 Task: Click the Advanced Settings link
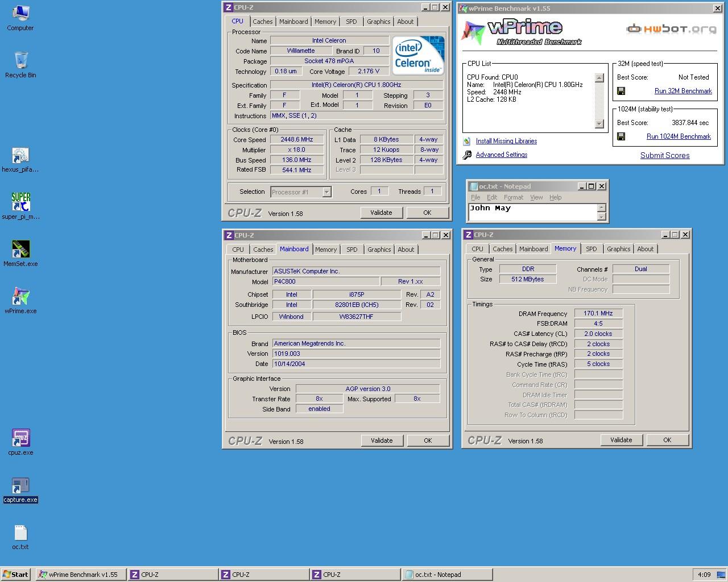click(x=502, y=155)
